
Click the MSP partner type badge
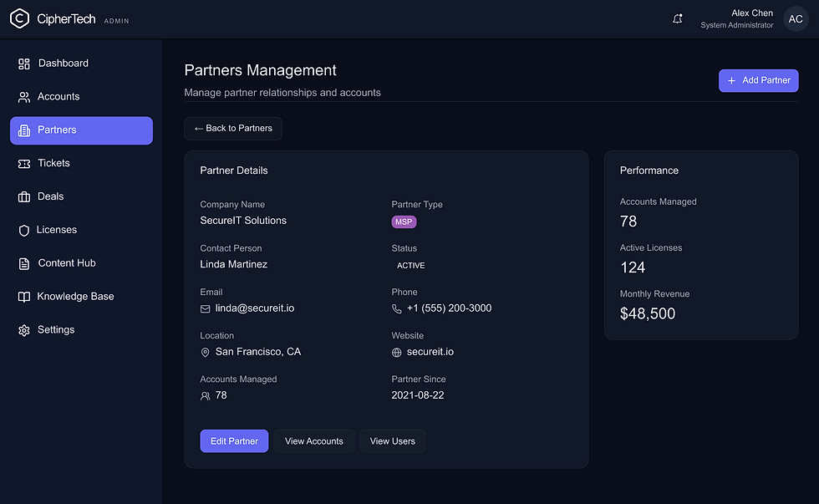(x=404, y=221)
